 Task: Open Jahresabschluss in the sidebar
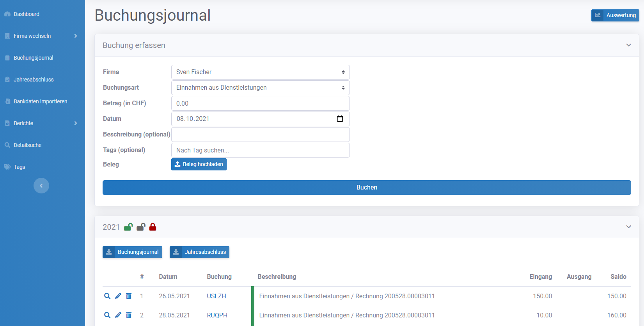(x=34, y=80)
